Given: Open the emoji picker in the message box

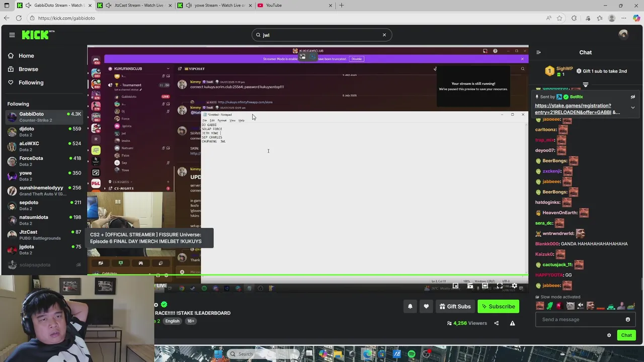Looking at the screenshot, I should pos(627,319).
